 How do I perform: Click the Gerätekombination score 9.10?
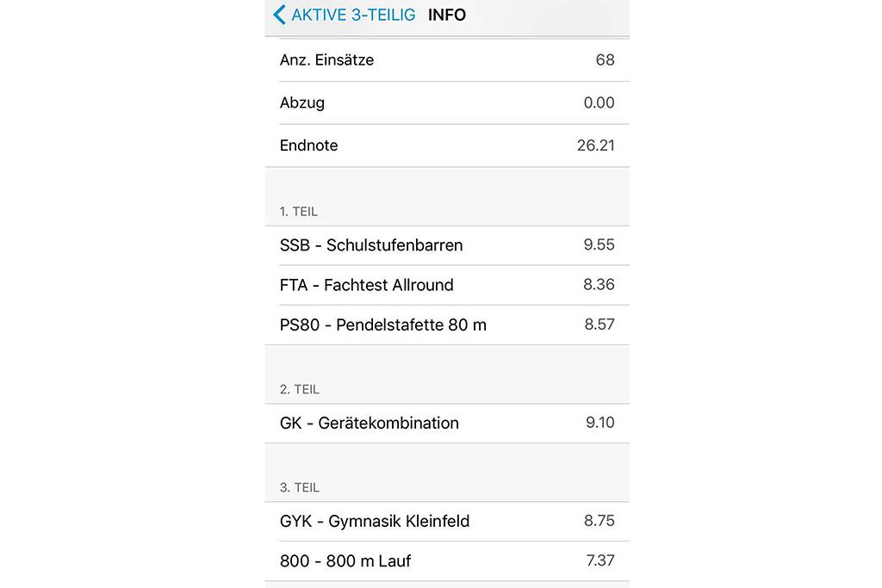click(x=600, y=423)
